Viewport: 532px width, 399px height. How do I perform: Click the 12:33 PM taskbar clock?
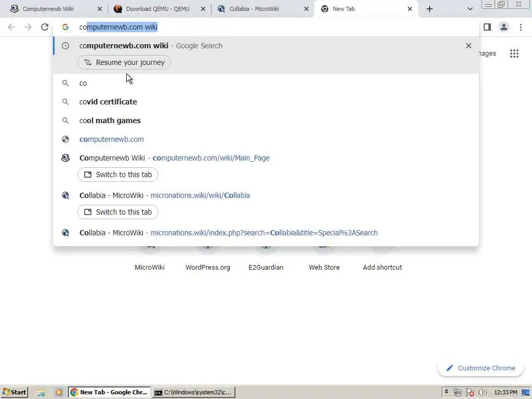506,393
